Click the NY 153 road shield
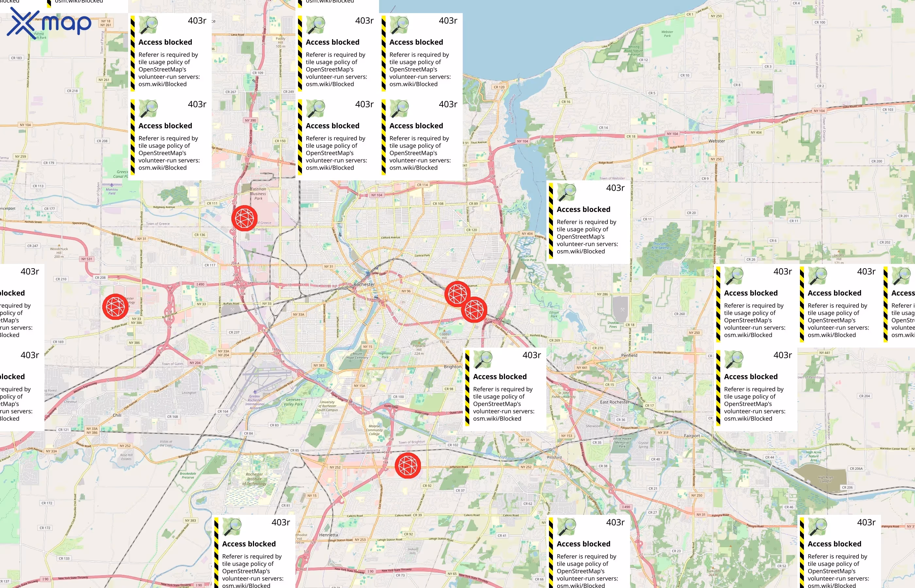915x588 pixels. click(567, 436)
